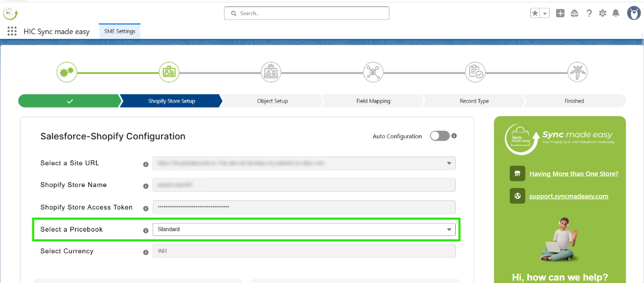Click the Salesforce-Shopify Configuration heading
644x283 pixels.
tap(113, 136)
